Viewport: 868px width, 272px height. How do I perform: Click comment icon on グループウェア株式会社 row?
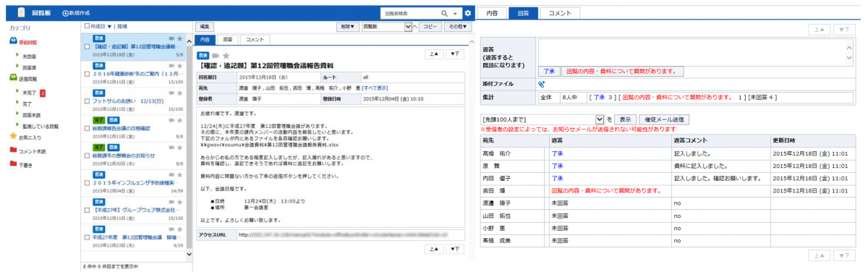171,202
